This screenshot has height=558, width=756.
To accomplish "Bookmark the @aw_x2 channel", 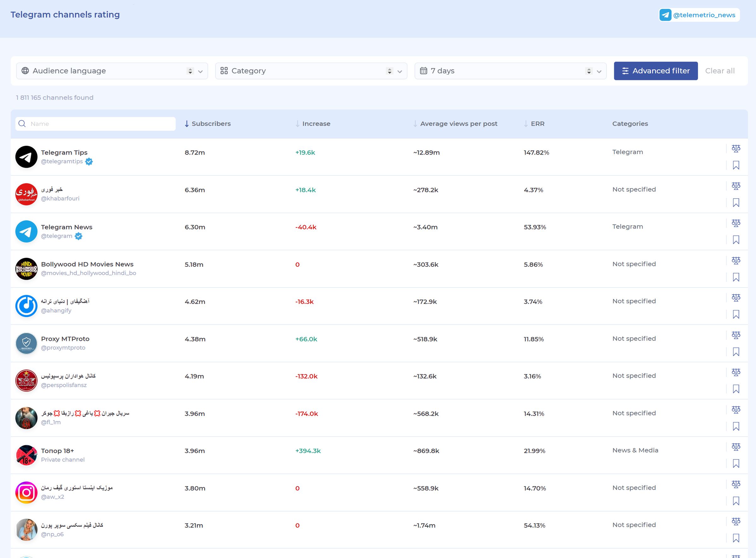I will point(736,501).
